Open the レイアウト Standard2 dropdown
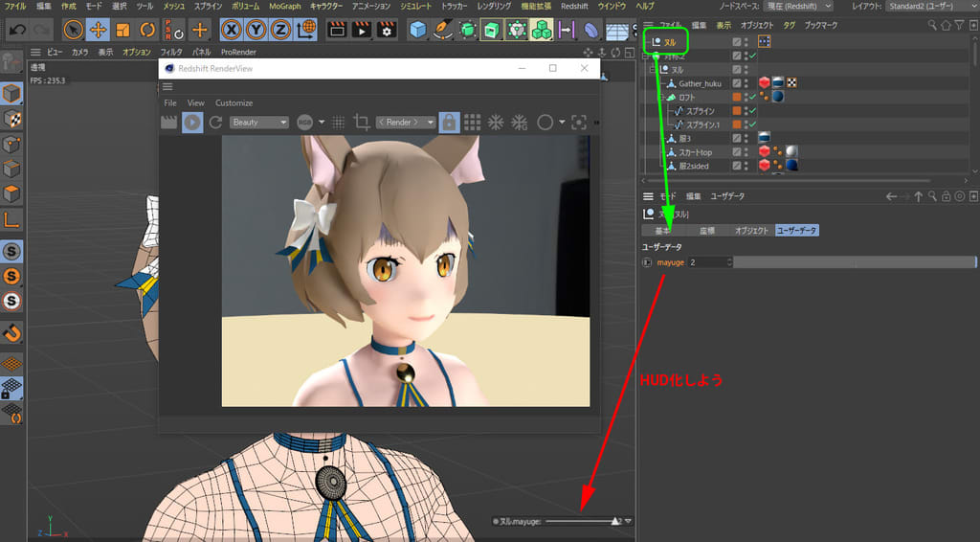980x542 pixels. point(930,6)
